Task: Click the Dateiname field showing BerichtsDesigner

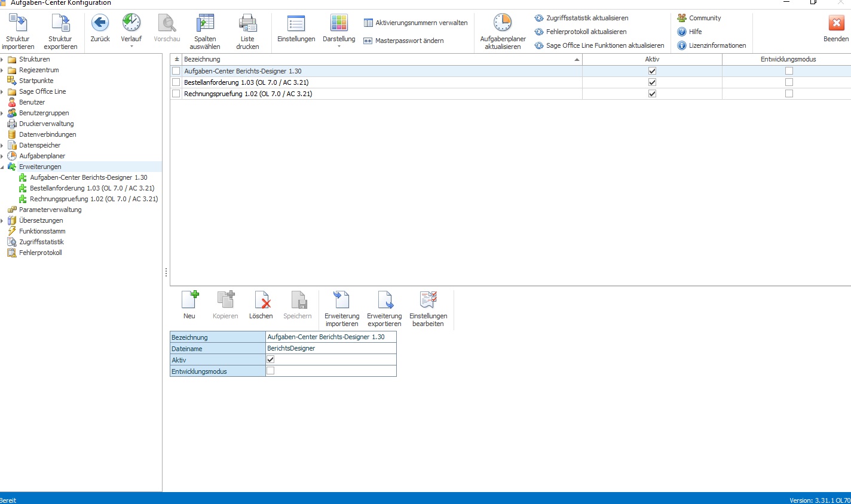Action: [331, 348]
